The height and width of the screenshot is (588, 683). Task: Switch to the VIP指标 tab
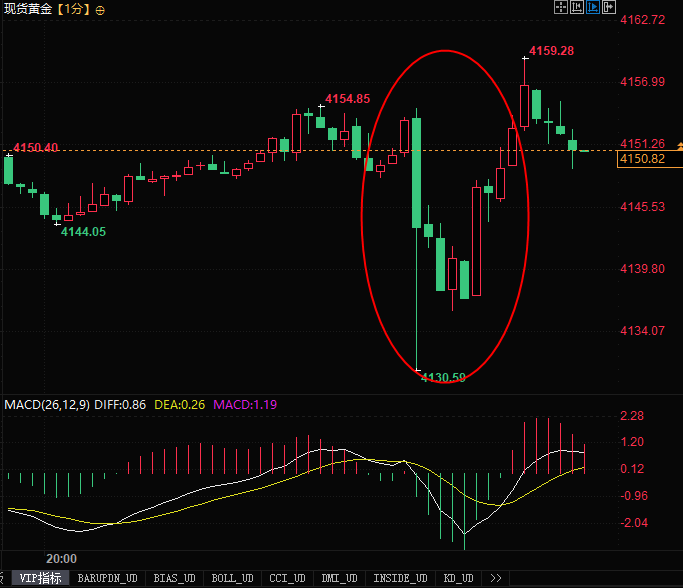pyautogui.click(x=41, y=578)
